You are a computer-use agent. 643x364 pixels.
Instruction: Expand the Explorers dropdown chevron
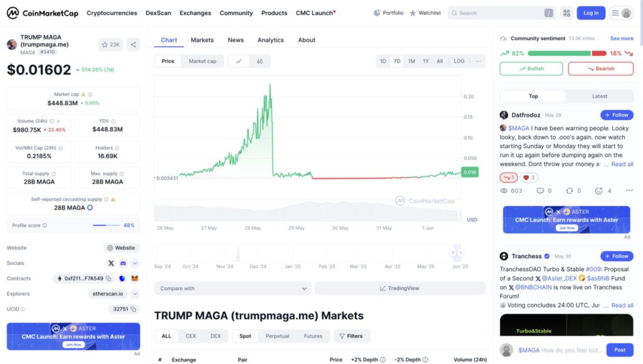135,293
